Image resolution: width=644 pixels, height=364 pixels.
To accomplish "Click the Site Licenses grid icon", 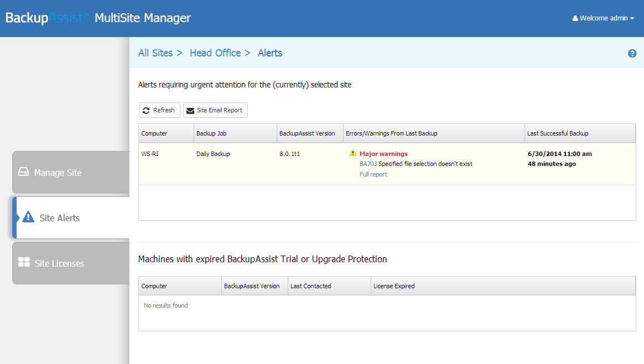I will [24, 262].
